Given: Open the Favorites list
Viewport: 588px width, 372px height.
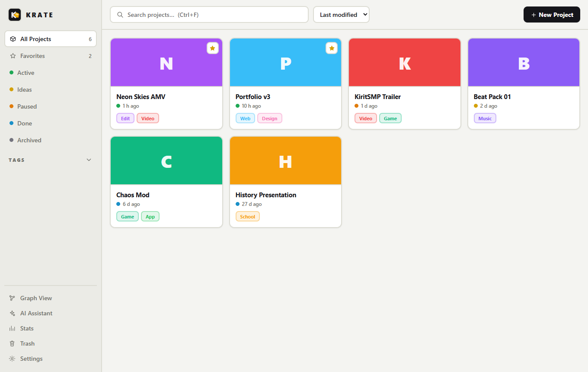Looking at the screenshot, I should [51, 56].
